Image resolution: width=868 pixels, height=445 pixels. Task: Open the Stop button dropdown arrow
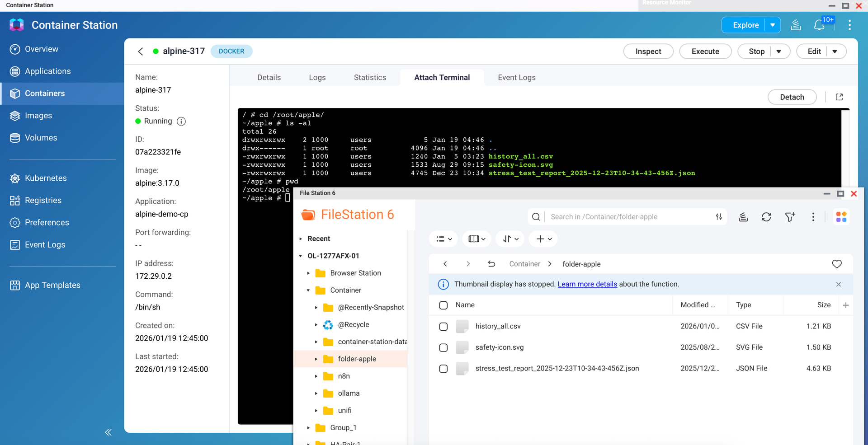coord(779,52)
